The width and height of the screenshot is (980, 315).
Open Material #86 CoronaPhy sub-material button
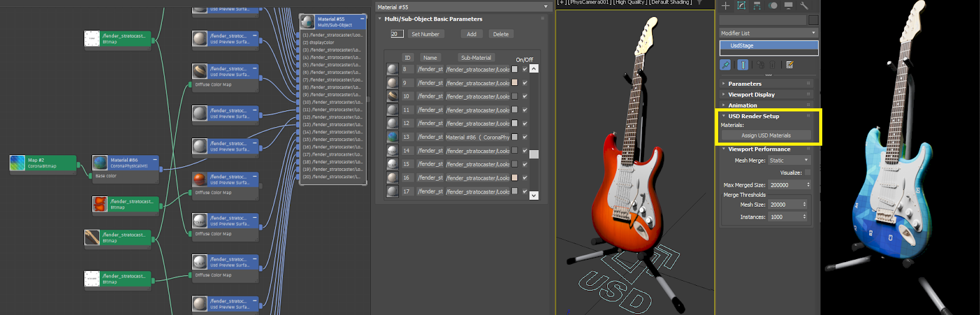pyautogui.click(x=478, y=137)
